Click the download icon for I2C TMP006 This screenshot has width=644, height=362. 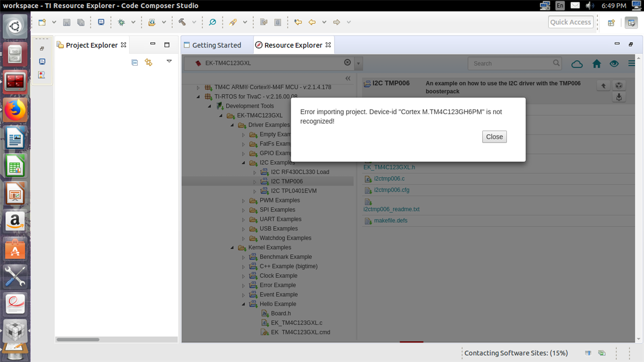tap(619, 97)
